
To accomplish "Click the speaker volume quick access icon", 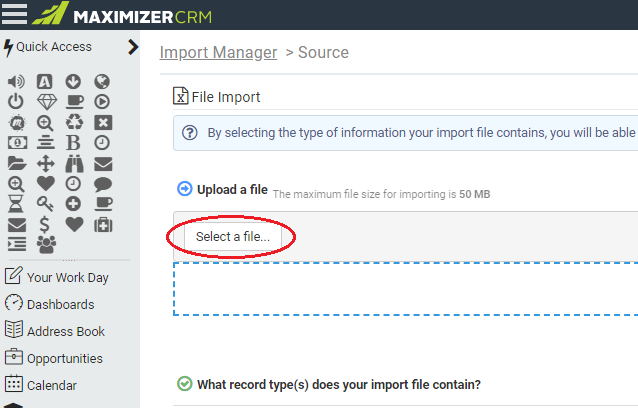I will pos(16,82).
